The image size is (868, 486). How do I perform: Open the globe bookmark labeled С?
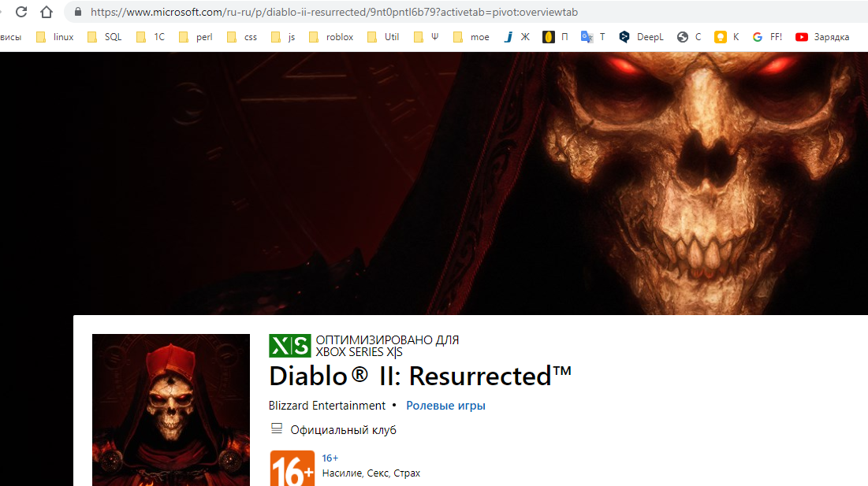tap(689, 37)
